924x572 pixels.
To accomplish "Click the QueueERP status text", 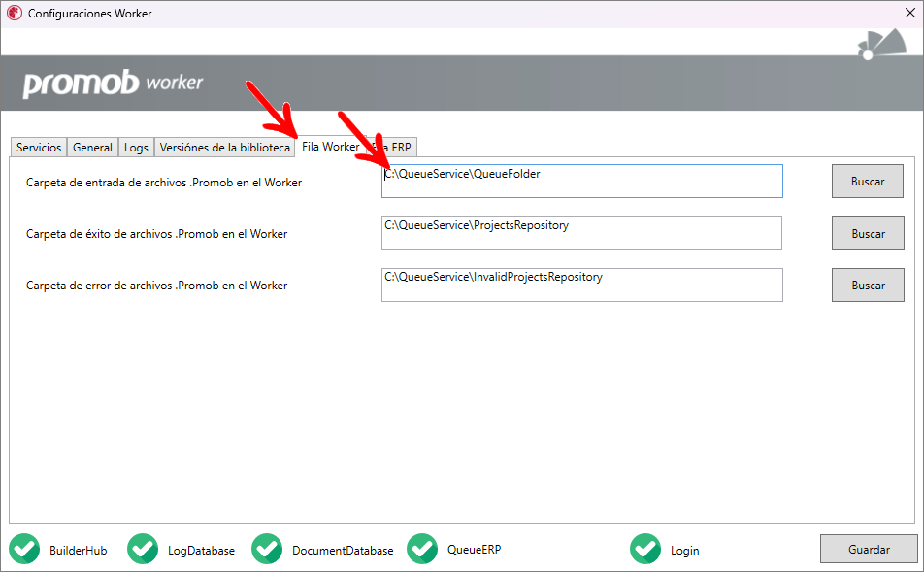I will (474, 549).
